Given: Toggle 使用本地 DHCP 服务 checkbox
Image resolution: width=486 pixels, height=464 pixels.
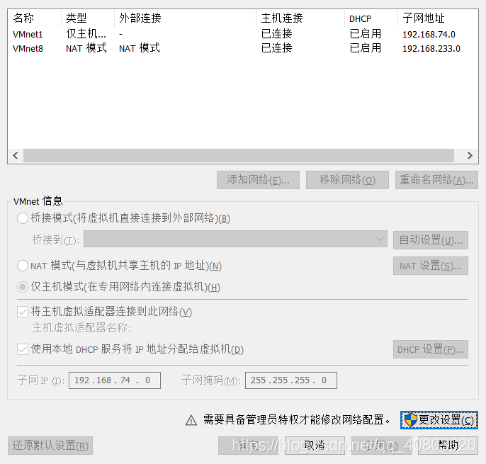Looking at the screenshot, I should pyautogui.click(x=22, y=349).
